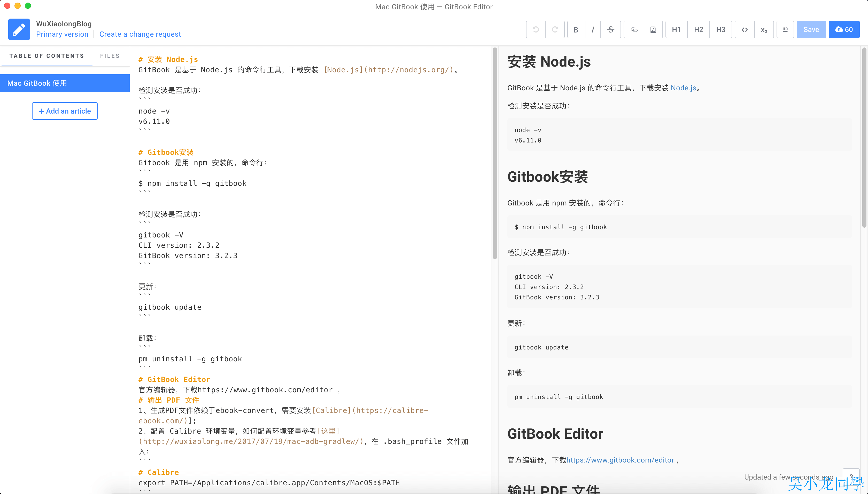Switch to Table of Contents tab
This screenshot has width=868, height=494.
pyautogui.click(x=47, y=56)
